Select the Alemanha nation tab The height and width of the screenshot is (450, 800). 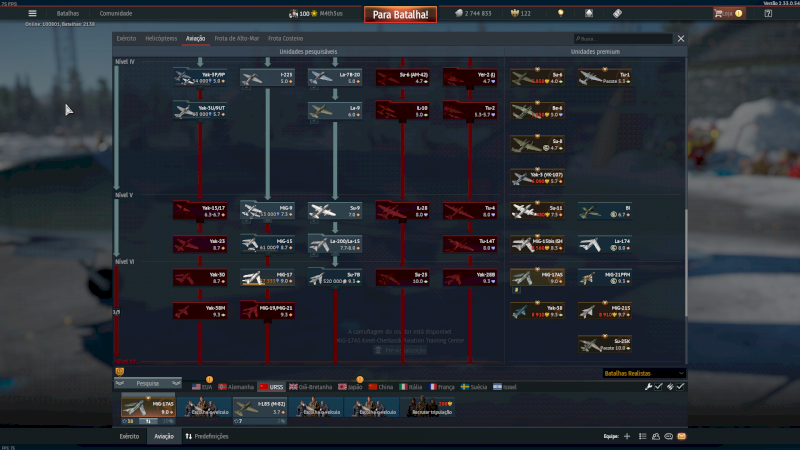(x=236, y=387)
